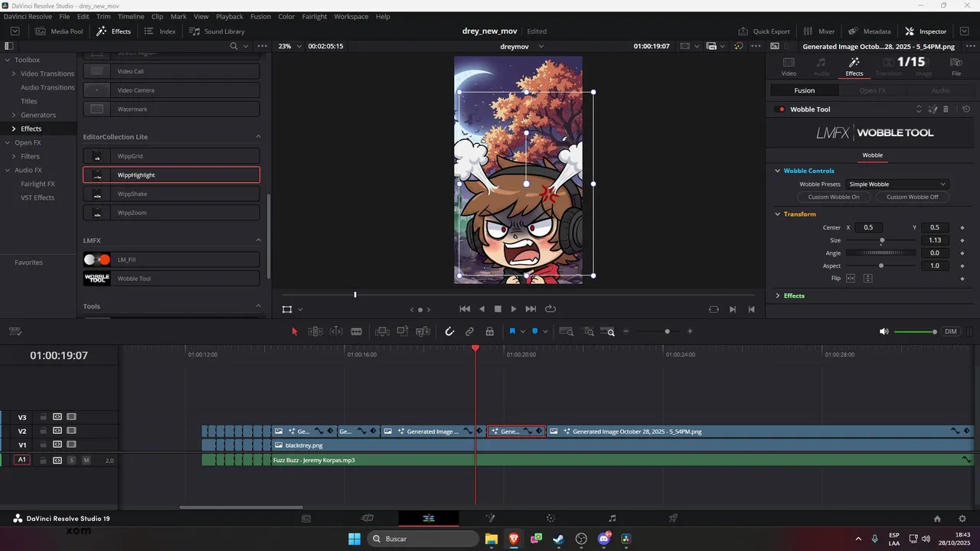Screen dimensions: 980x551
Task: Switch to the File inspector tab
Action: point(956,66)
